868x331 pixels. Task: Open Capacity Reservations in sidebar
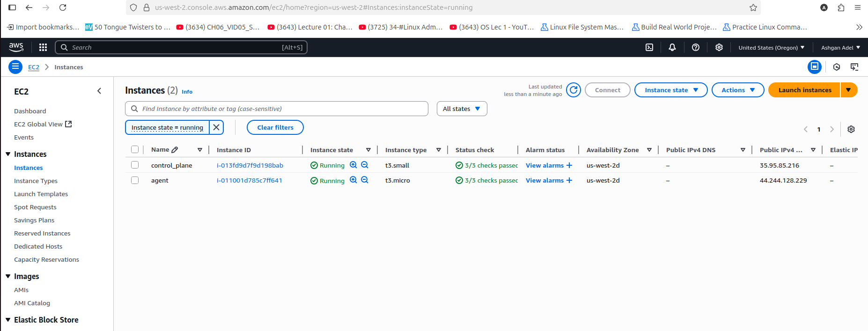46,259
